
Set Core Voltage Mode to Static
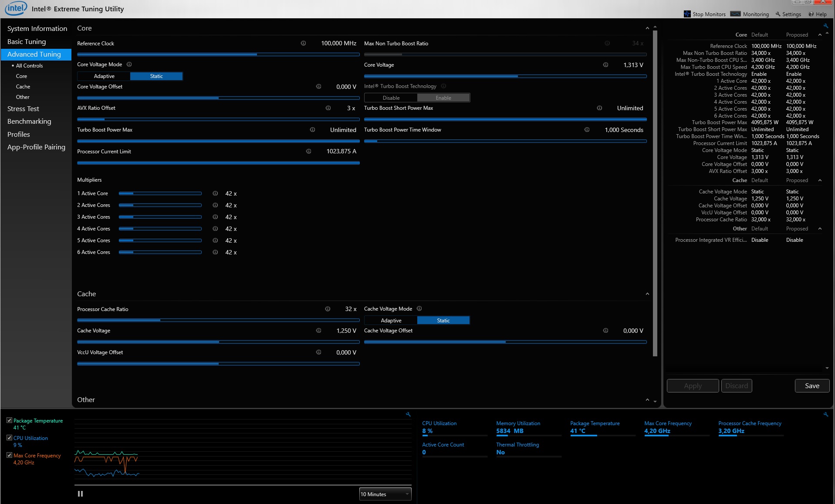[156, 76]
